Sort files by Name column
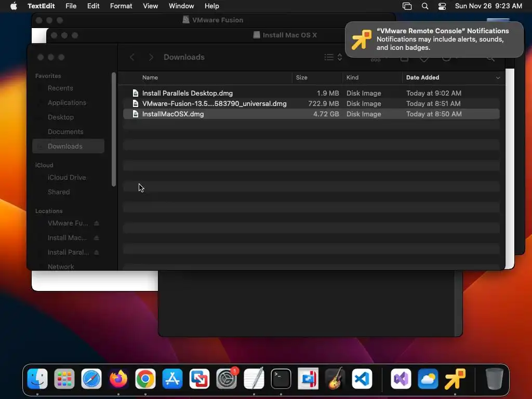Image resolution: width=532 pixels, height=399 pixels. click(150, 78)
